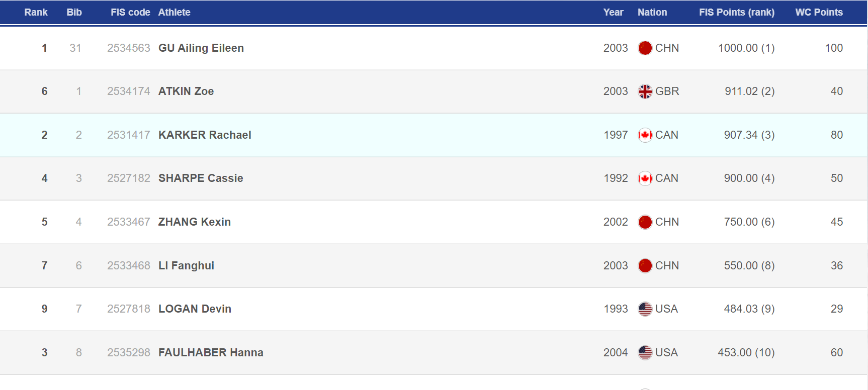The height and width of the screenshot is (390, 868).
Task: Click the Bib column header
Action: click(x=74, y=12)
